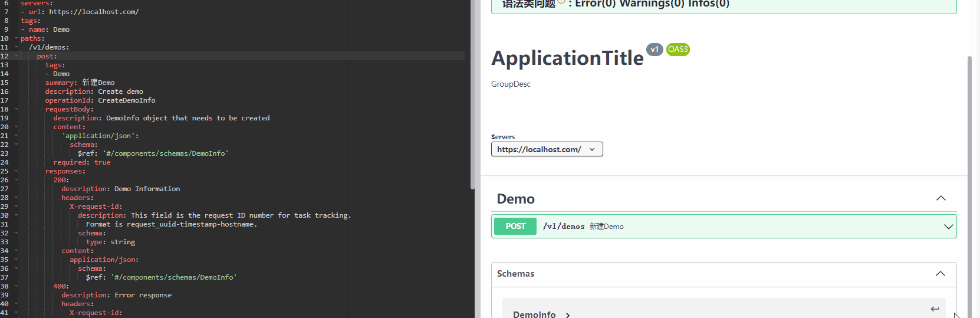Click 'type: string' on line 33

click(x=111, y=242)
